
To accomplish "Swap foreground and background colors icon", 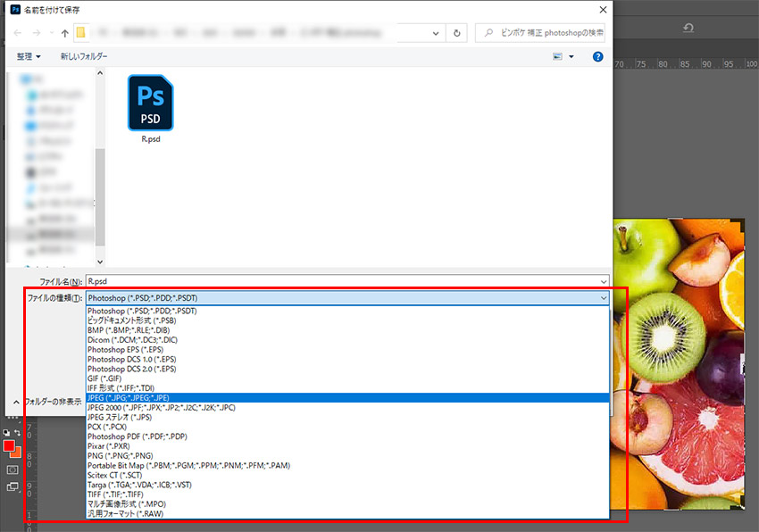I will pos(17,433).
